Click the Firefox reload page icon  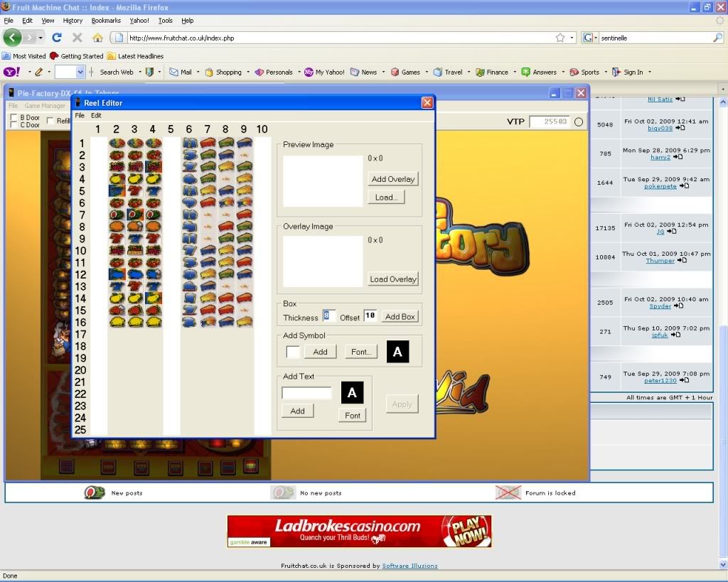[58, 38]
